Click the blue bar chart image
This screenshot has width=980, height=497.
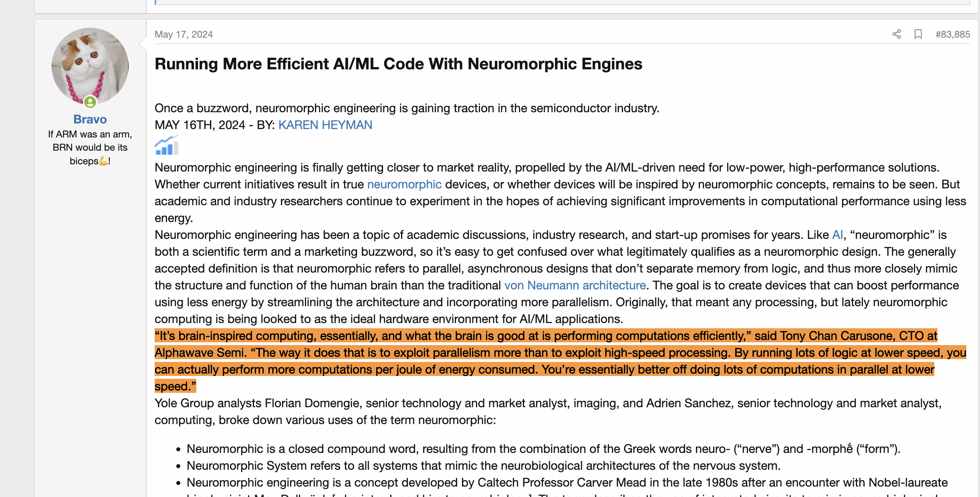(x=166, y=145)
